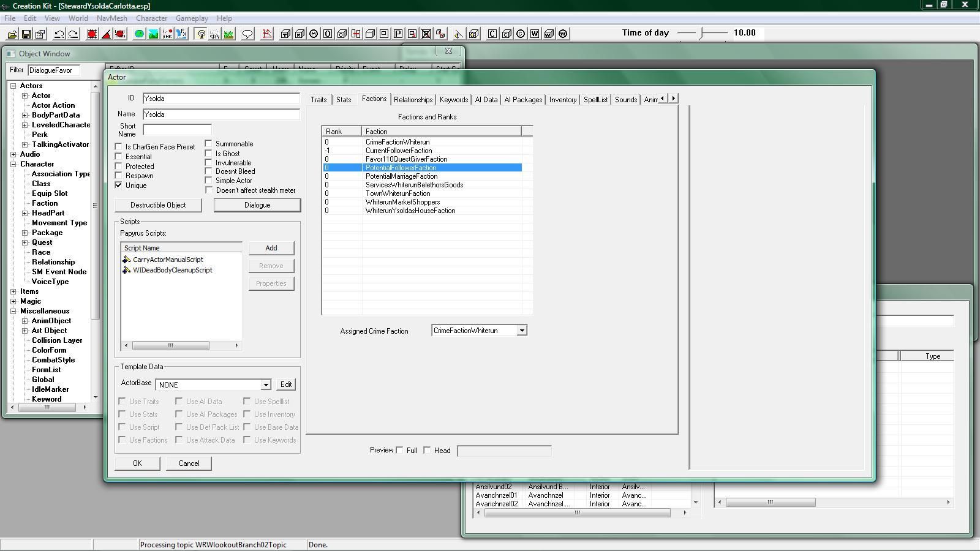The height and width of the screenshot is (551, 980).
Task: Uncheck the Unique checkbox
Action: pyautogui.click(x=118, y=186)
